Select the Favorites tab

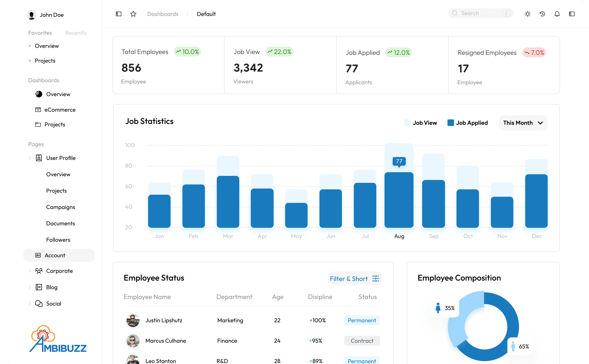40,33
